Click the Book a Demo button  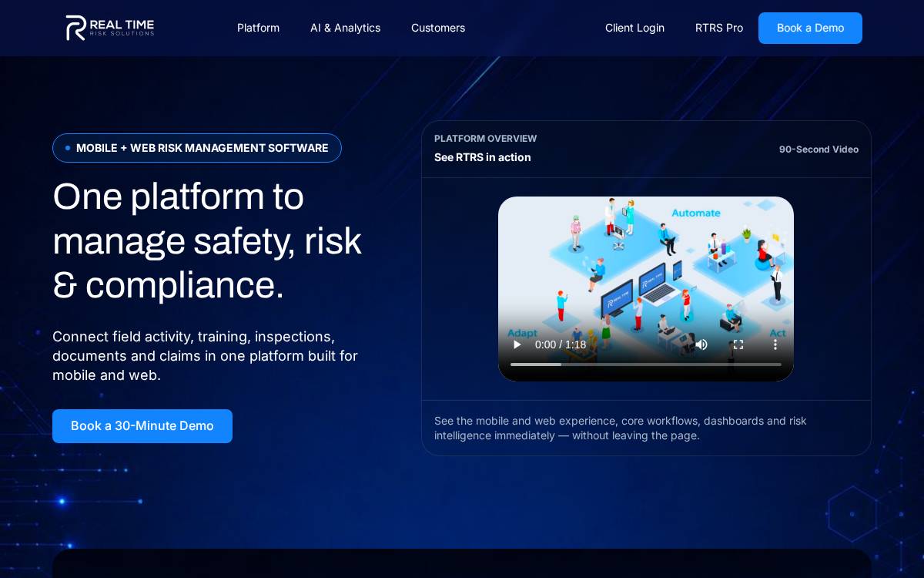coord(810,28)
